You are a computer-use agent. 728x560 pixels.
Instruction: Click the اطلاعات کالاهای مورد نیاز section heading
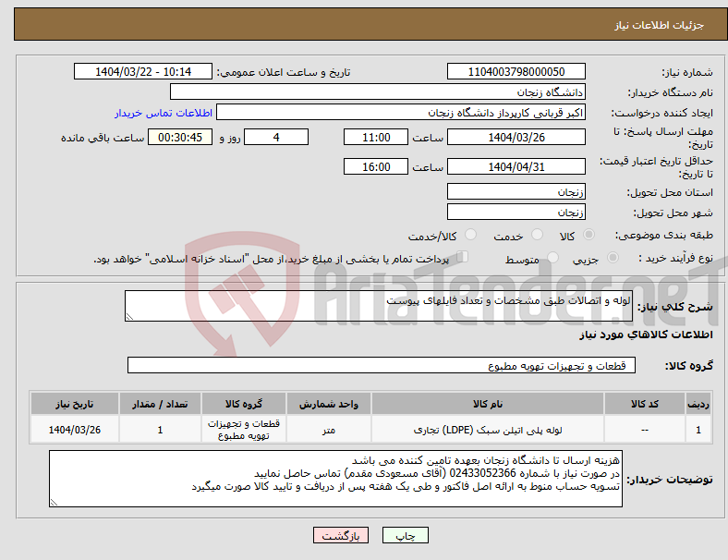click(x=646, y=335)
